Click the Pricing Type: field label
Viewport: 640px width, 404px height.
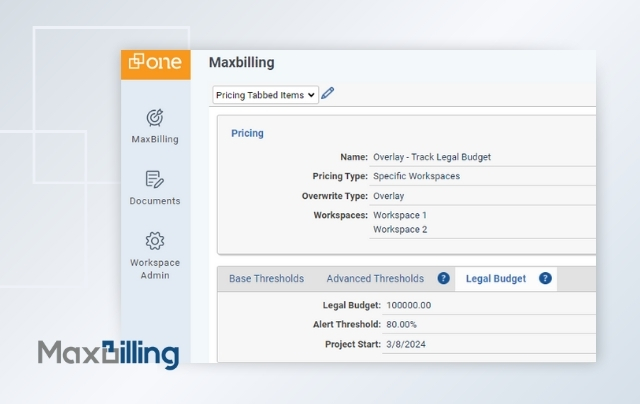tap(340, 176)
